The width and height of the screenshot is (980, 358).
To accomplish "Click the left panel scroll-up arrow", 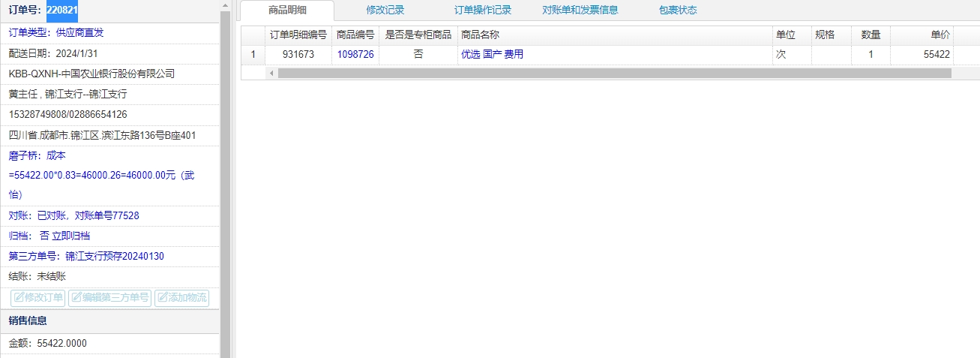I will click(x=225, y=5).
